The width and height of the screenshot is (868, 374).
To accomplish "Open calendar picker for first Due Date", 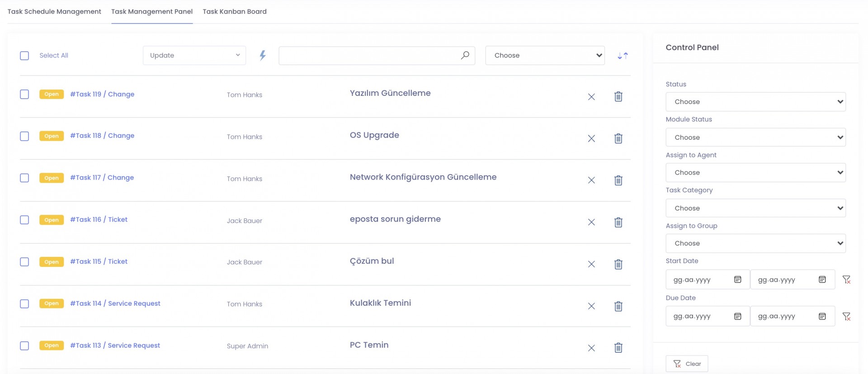I will [737, 317].
